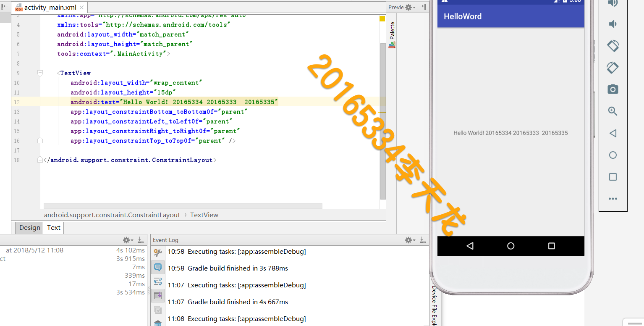Switch to the Design tab
This screenshot has height=326, width=644.
[x=30, y=228]
